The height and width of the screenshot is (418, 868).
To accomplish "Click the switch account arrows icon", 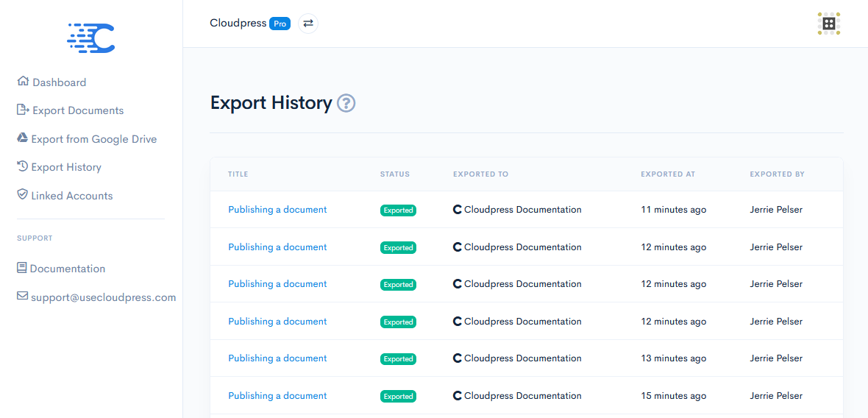I will tap(308, 24).
